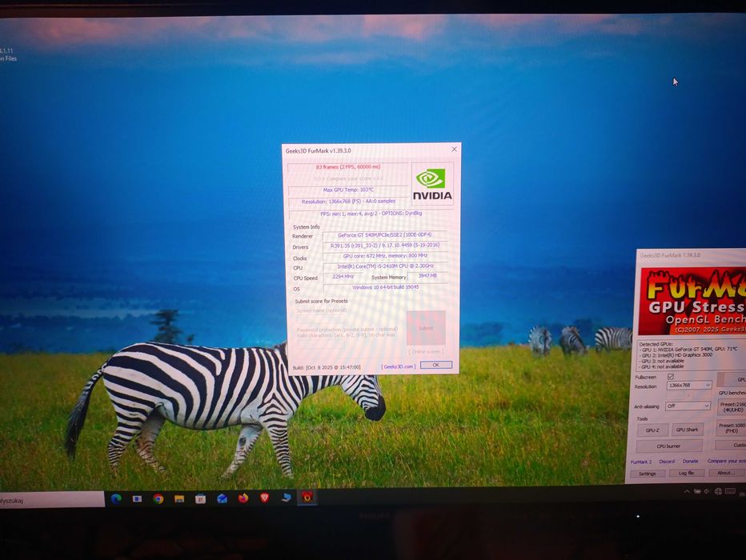This screenshot has width=746, height=560.
Task: Run the Preset:1080 (FHD) benchmark
Action: coord(731,428)
